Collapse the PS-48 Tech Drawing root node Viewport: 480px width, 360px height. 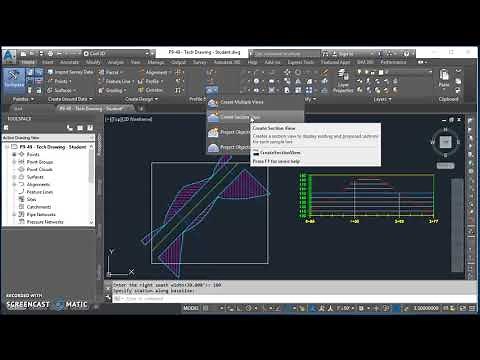7,147
